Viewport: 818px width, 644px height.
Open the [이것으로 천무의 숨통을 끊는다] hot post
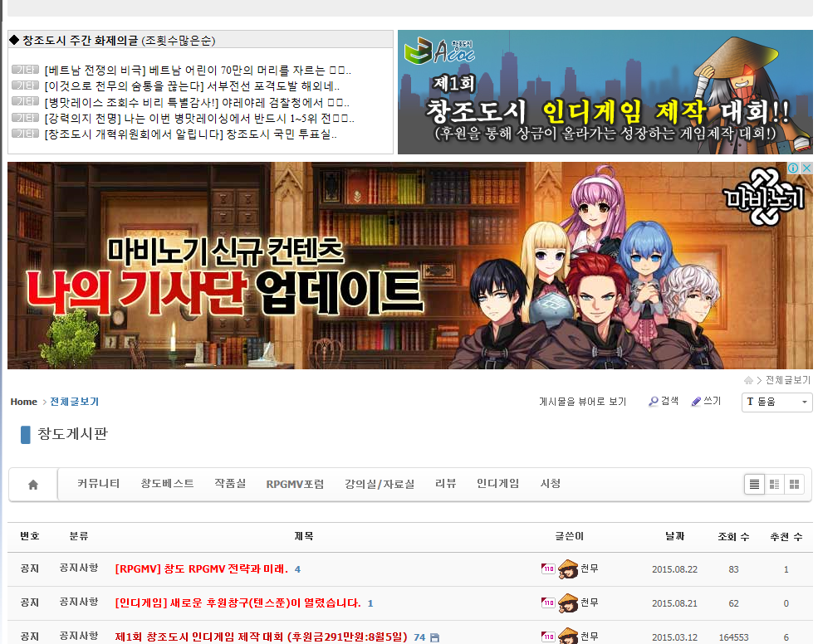click(192, 86)
